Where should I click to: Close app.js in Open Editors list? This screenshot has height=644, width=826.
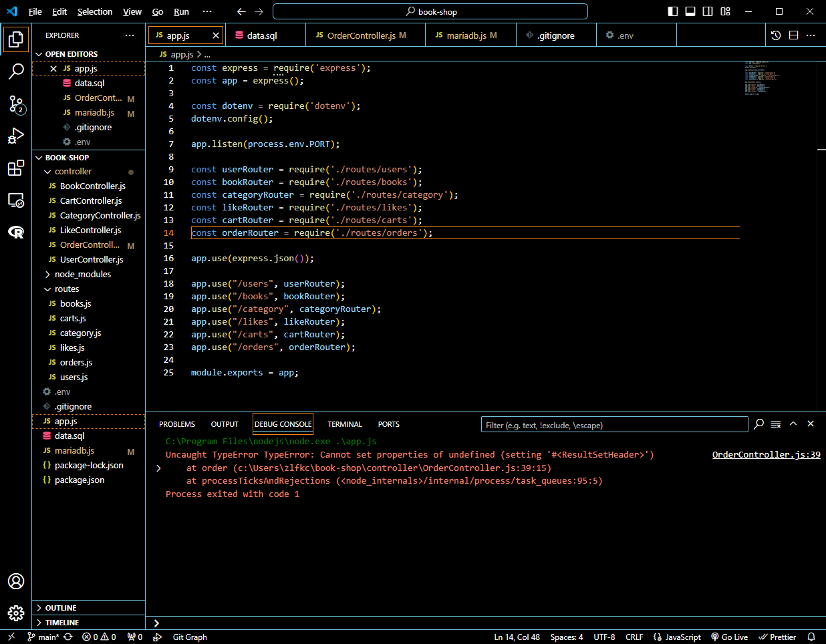tap(53, 69)
